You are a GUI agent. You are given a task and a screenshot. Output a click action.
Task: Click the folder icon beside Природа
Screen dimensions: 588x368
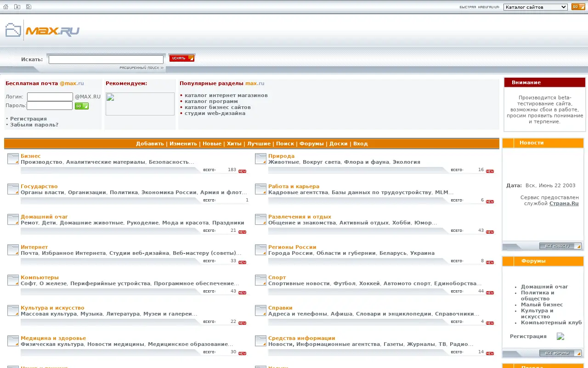tap(260, 159)
